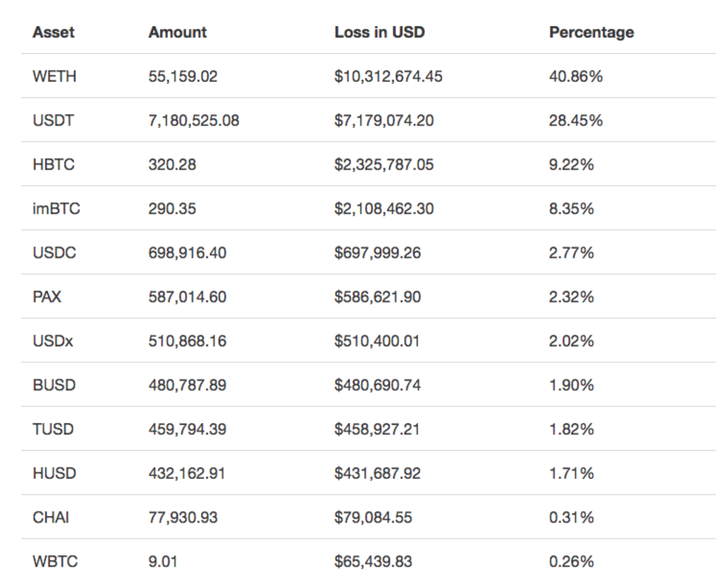Viewport: 722px width, 588px height.
Task: Click the WBTC loss value $65,439.83
Action: coord(373,562)
